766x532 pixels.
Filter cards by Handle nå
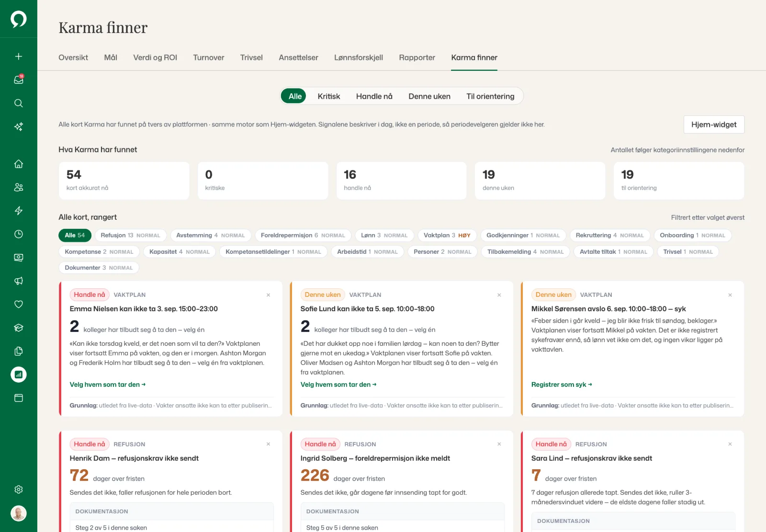pyautogui.click(x=374, y=96)
